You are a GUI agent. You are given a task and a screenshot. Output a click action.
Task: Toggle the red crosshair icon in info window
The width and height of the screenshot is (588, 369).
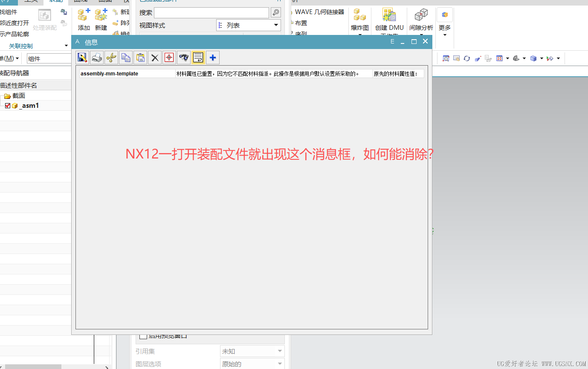coord(169,58)
